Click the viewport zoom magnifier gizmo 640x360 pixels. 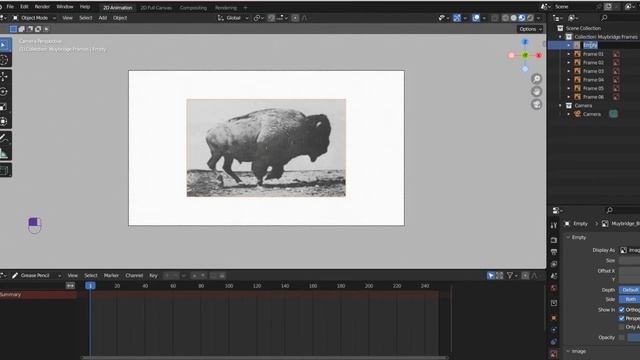click(536, 79)
